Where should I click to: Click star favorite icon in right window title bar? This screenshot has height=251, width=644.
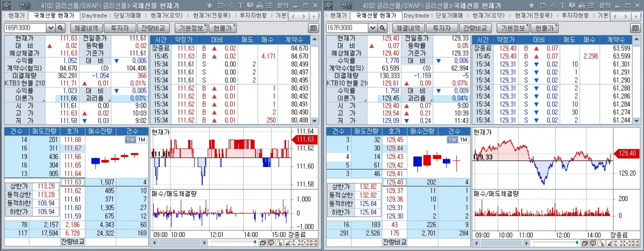532,6
